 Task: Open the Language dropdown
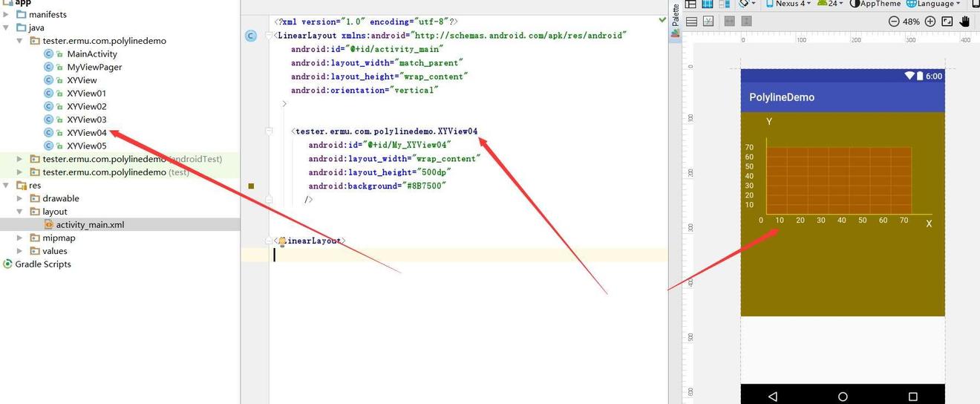point(933,4)
